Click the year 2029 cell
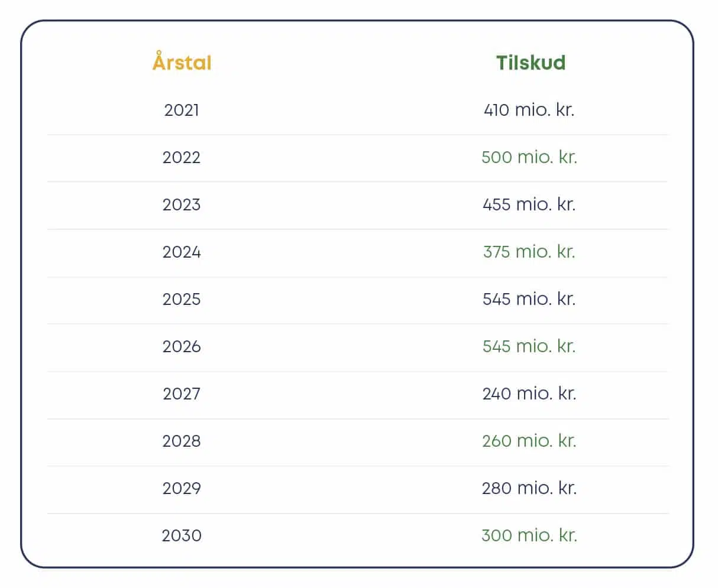The width and height of the screenshot is (718, 588). 182,488
